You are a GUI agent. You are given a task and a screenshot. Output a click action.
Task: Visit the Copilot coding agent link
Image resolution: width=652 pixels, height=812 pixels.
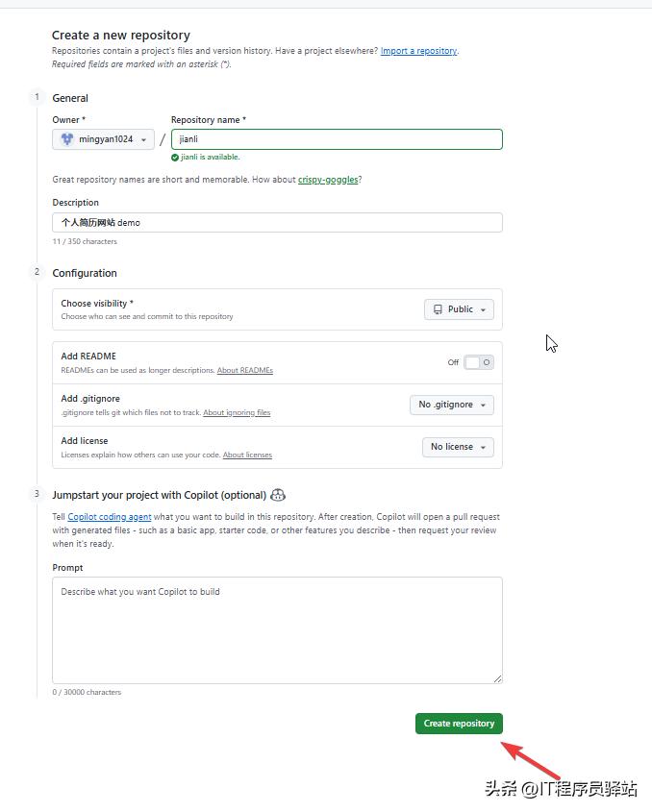(x=110, y=517)
